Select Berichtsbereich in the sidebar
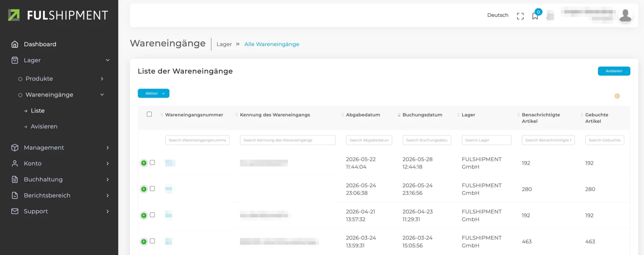 [47, 195]
